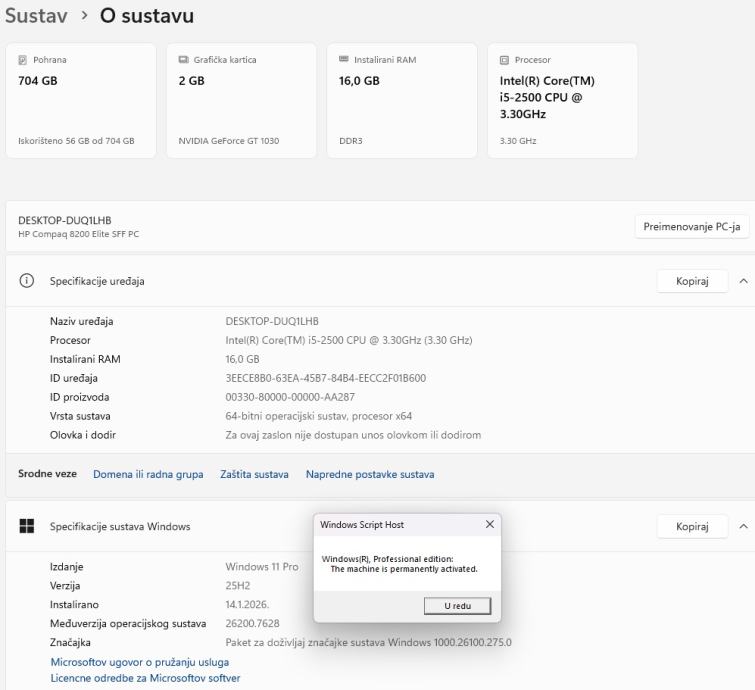Collapse the Specifikacije uređaja section

click(x=743, y=281)
